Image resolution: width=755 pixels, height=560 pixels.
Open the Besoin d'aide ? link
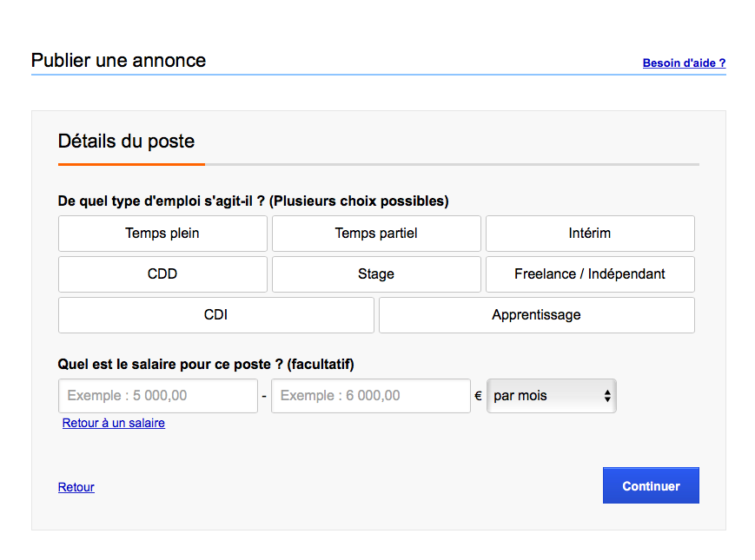[x=685, y=63]
